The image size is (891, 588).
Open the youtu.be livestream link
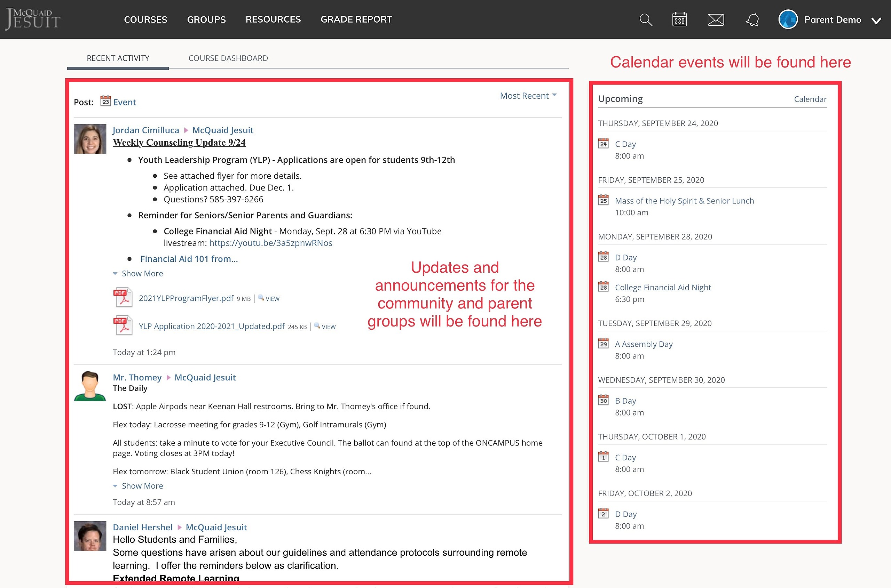coord(270,243)
